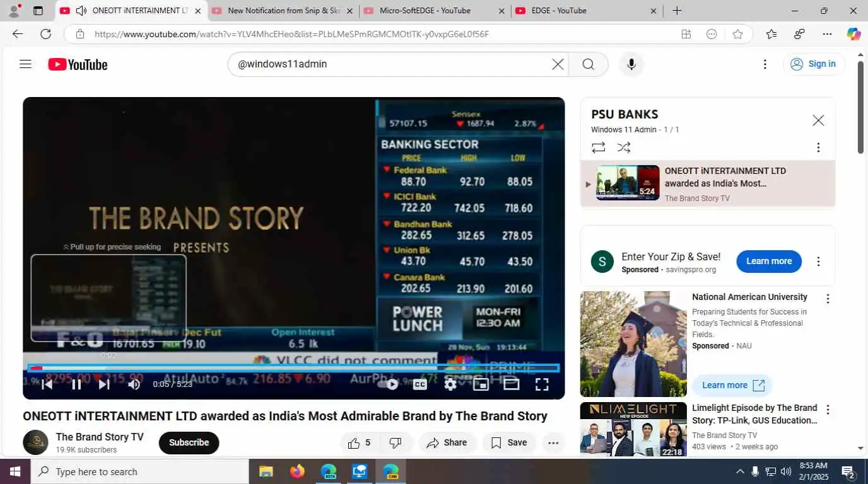Viewport: 868px width, 484px height.
Task: Open Edge Settings and more menu
Action: click(x=827, y=34)
